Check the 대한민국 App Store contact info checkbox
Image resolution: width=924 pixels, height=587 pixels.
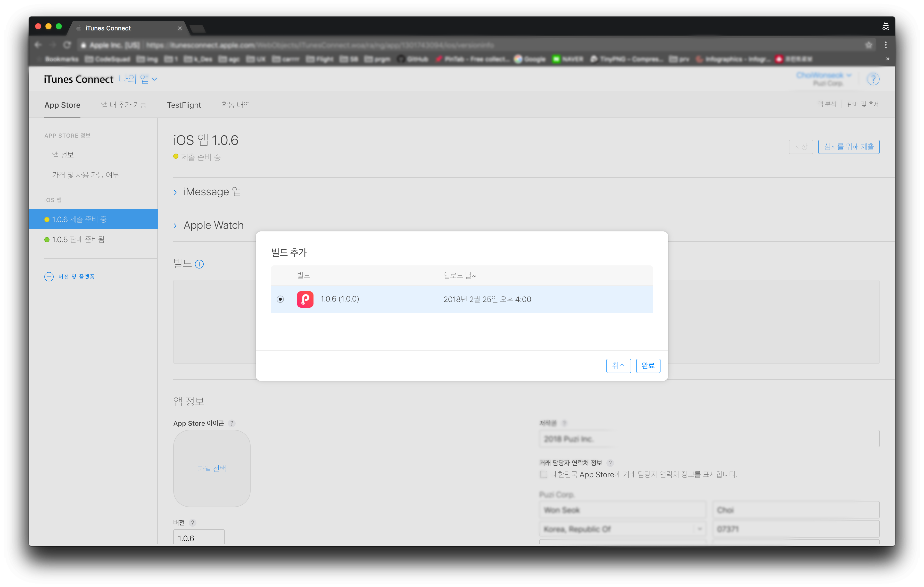point(543,474)
